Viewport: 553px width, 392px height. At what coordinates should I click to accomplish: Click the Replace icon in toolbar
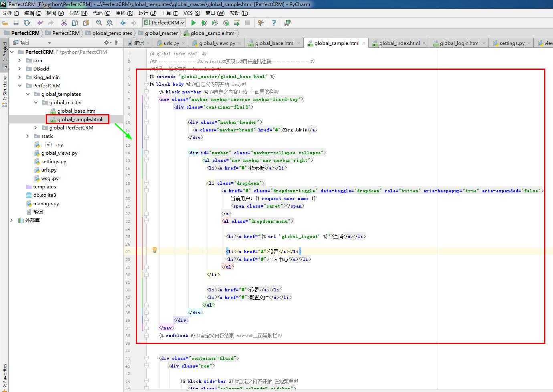click(x=110, y=23)
